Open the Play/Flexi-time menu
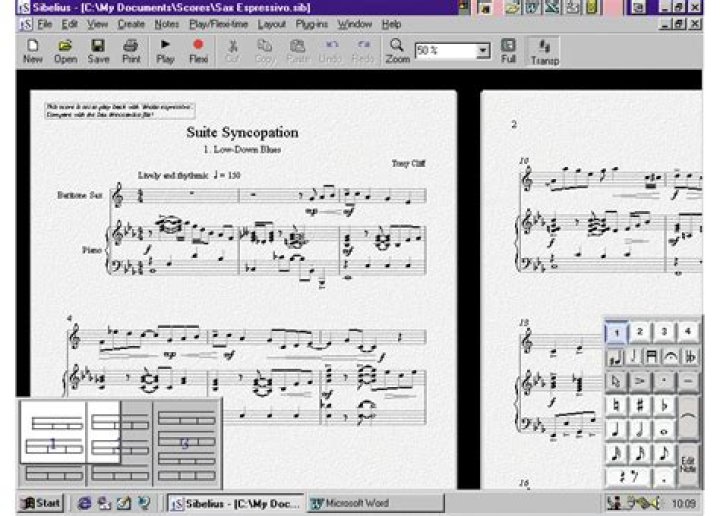Viewport: 720px width, 516px height. click(219, 24)
